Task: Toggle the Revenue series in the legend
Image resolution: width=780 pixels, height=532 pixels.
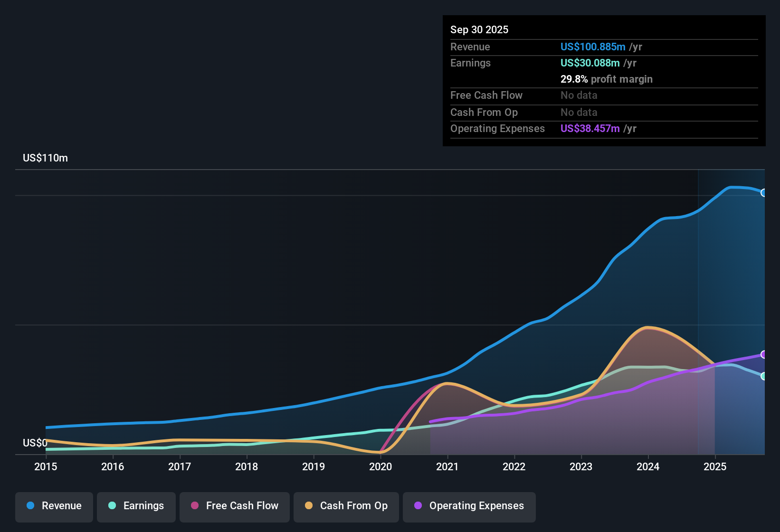Action: point(54,507)
